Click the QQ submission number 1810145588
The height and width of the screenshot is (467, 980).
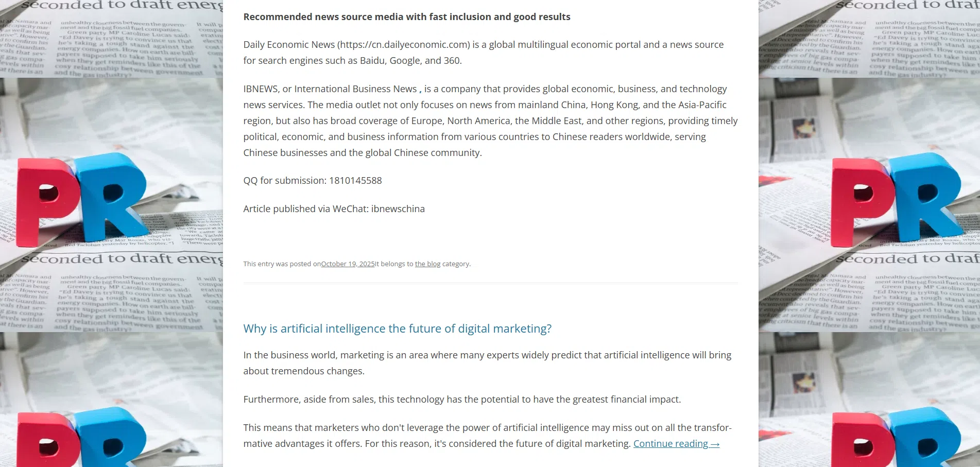tap(355, 181)
